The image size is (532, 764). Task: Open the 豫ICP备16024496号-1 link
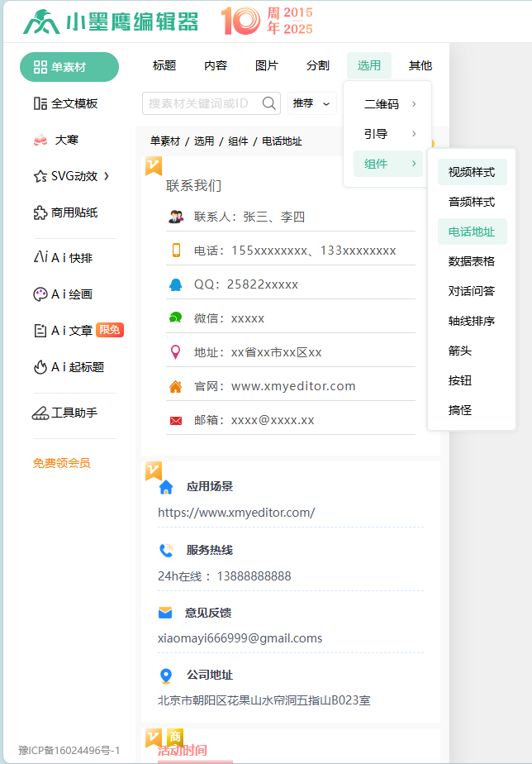click(x=69, y=750)
